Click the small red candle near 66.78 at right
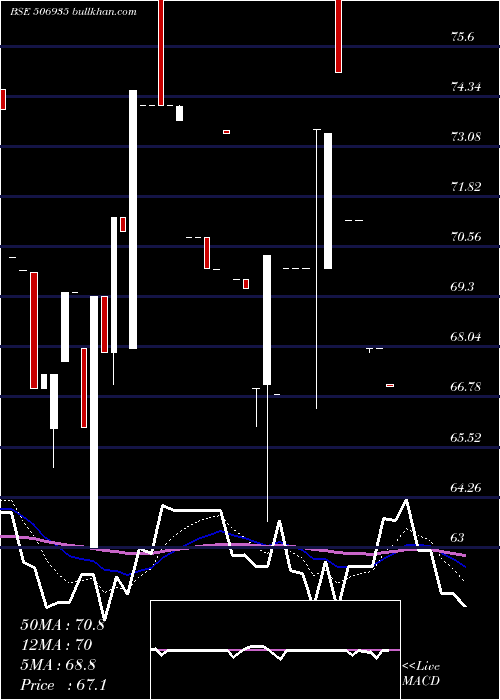Screen dimensions: 500x700 click(390, 385)
